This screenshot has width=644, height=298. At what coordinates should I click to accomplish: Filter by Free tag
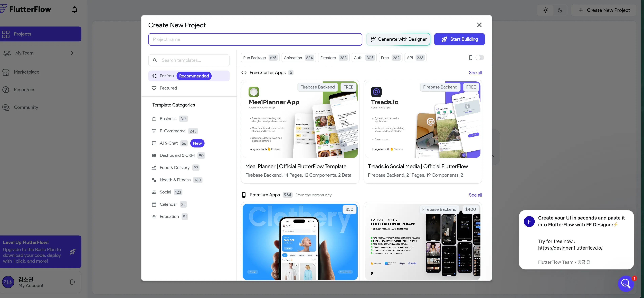point(390,58)
